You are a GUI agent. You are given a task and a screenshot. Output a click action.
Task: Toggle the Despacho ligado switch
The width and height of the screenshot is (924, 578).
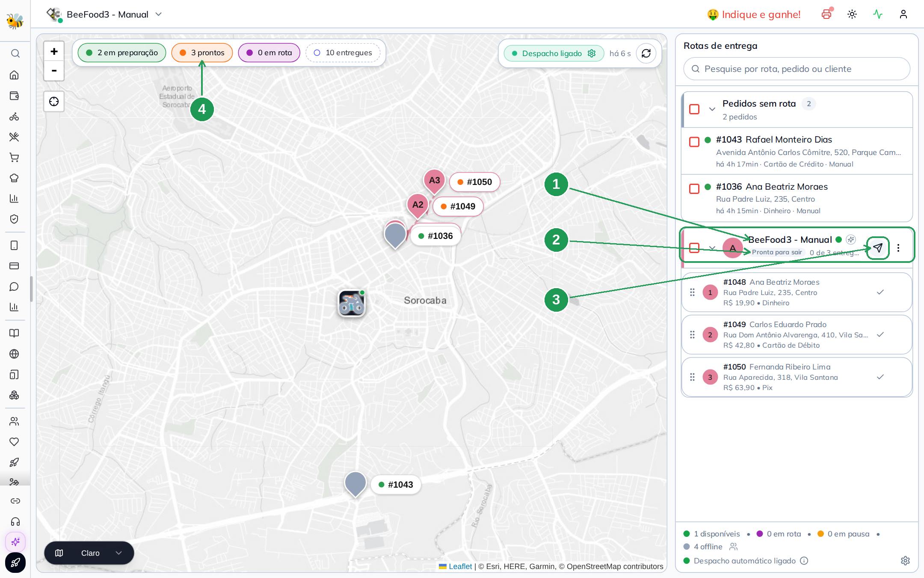554,54
